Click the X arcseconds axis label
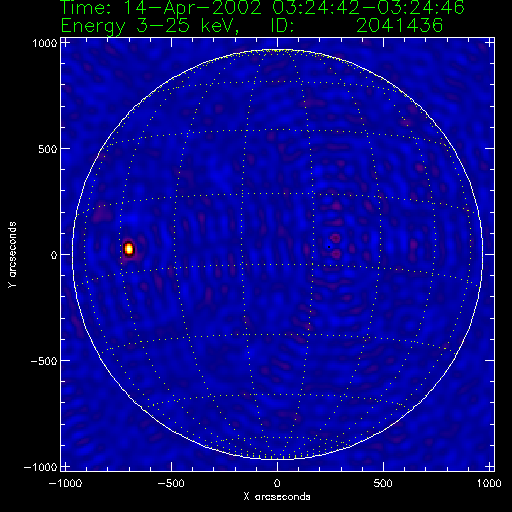The height and width of the screenshot is (512, 512). pyautogui.click(x=277, y=497)
